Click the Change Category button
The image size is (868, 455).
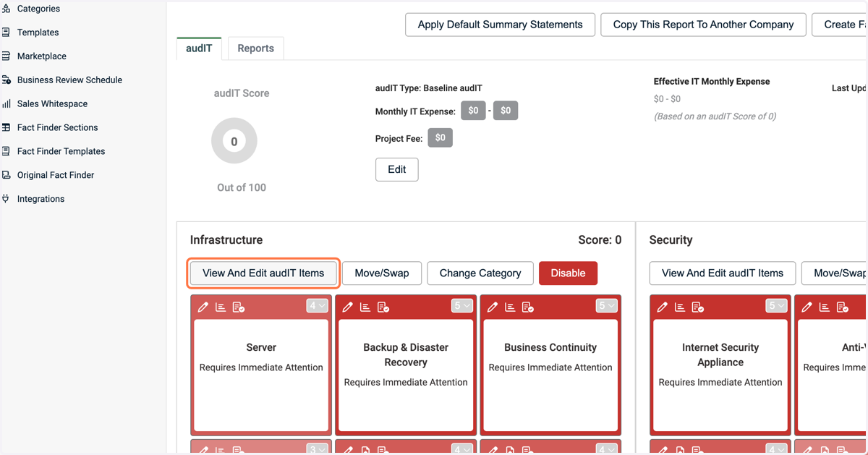click(x=480, y=273)
